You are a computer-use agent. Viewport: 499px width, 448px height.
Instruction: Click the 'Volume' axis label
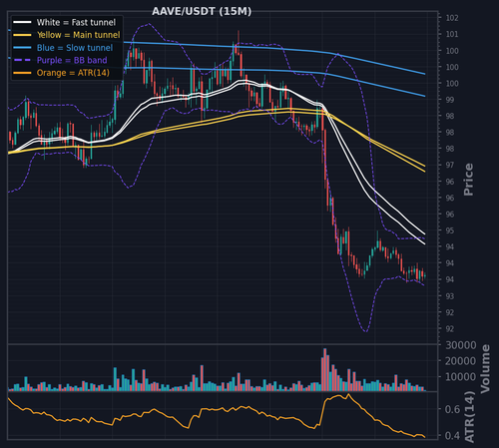(x=485, y=368)
